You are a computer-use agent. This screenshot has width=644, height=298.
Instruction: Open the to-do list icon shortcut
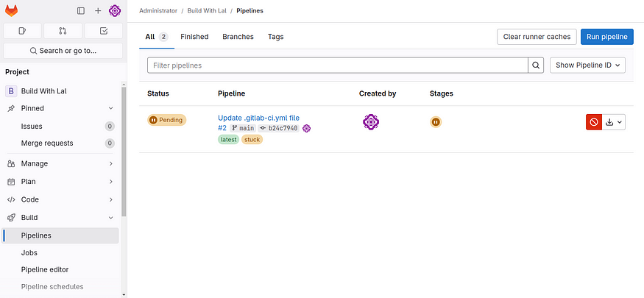104,31
